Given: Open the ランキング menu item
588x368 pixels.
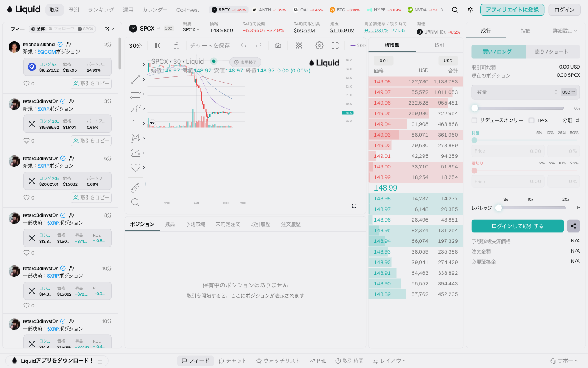Looking at the screenshot, I should (101, 10).
